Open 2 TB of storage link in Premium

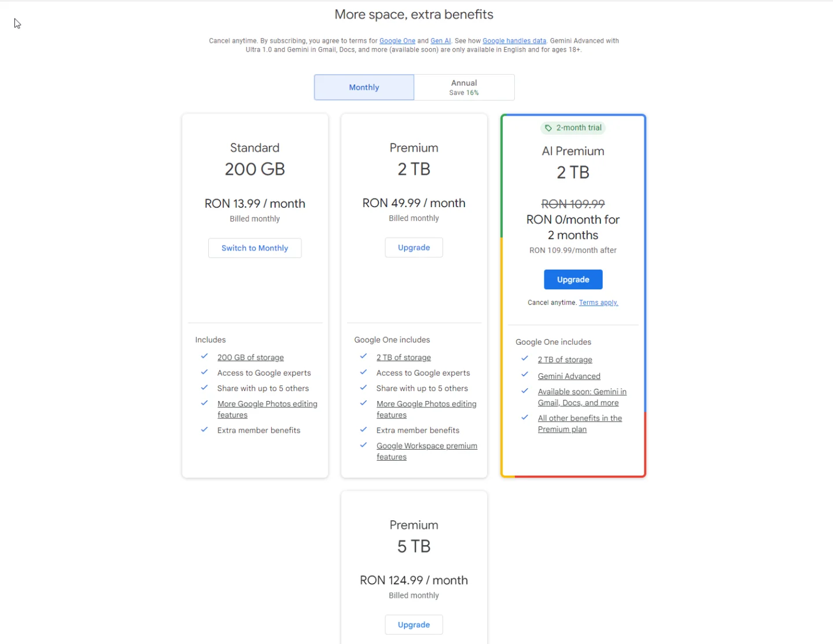click(x=404, y=358)
